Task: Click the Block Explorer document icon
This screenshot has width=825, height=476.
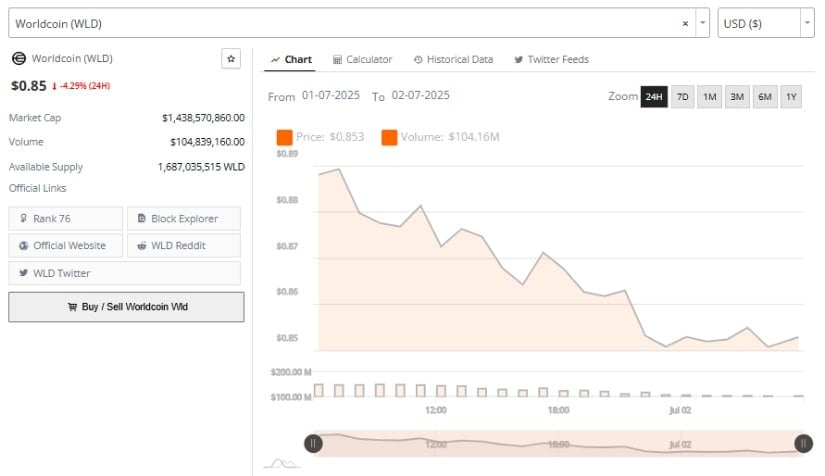Action: point(142,218)
